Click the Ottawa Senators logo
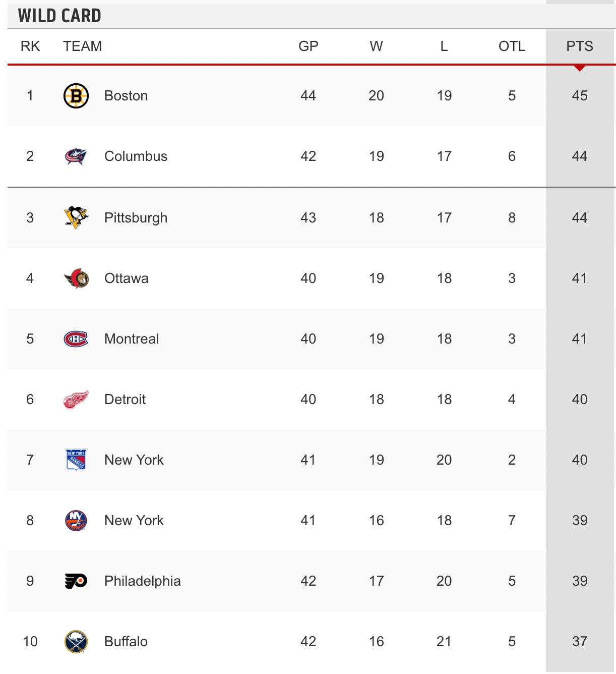 [76, 278]
